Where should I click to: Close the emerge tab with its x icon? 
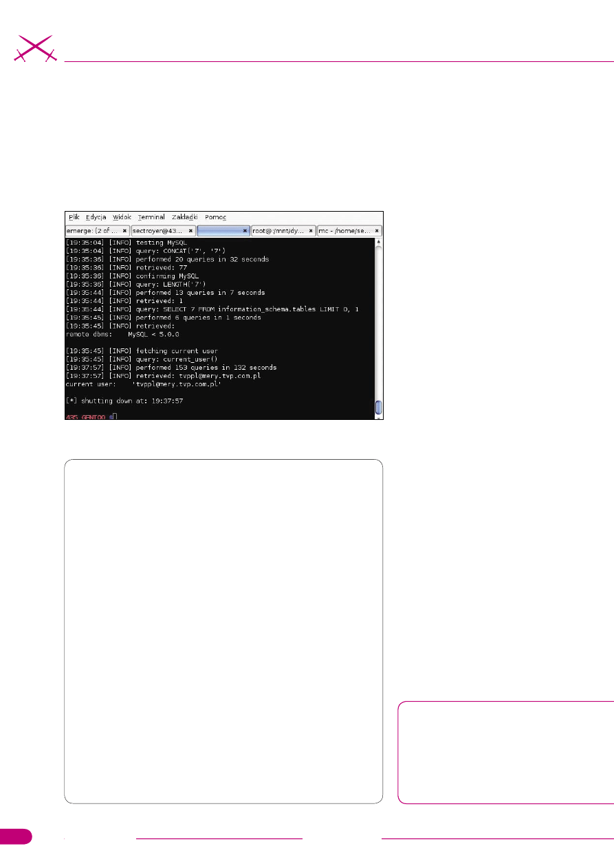pos(124,232)
